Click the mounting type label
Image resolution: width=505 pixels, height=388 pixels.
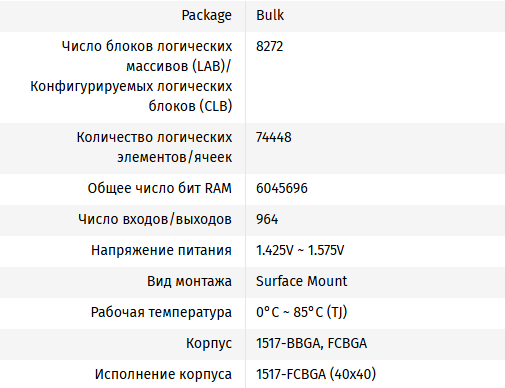(189, 281)
